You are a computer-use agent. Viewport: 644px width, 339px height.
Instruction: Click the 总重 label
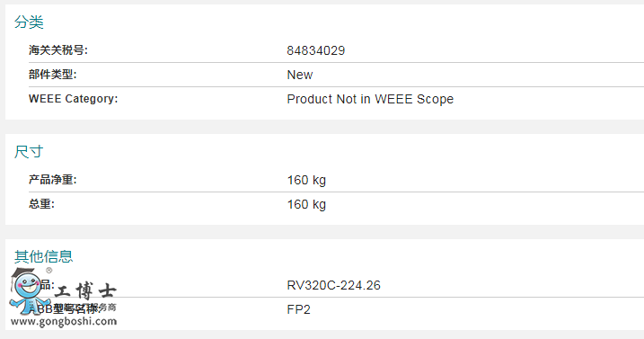pos(41,204)
